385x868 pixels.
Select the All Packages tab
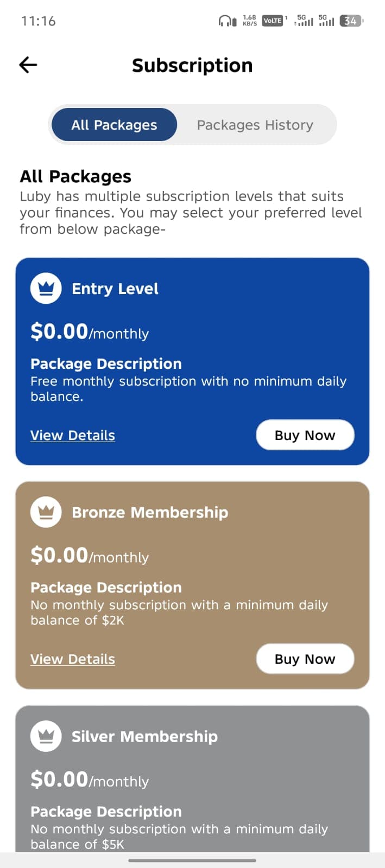[x=113, y=125]
